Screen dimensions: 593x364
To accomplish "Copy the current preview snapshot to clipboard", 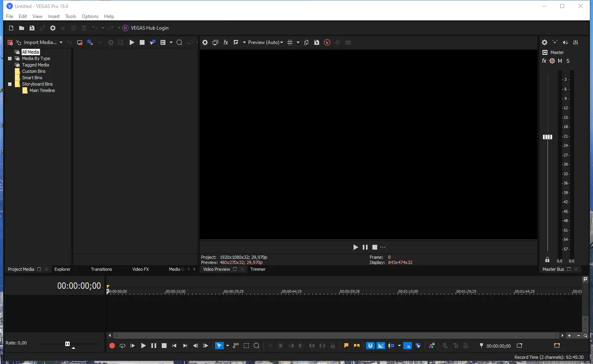I will [306, 42].
